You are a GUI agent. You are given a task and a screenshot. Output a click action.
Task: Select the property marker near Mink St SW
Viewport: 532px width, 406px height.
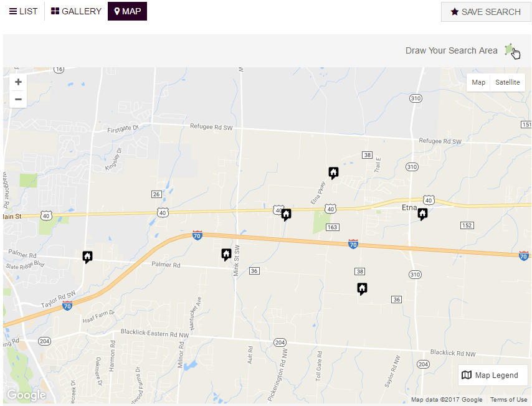[x=226, y=254]
